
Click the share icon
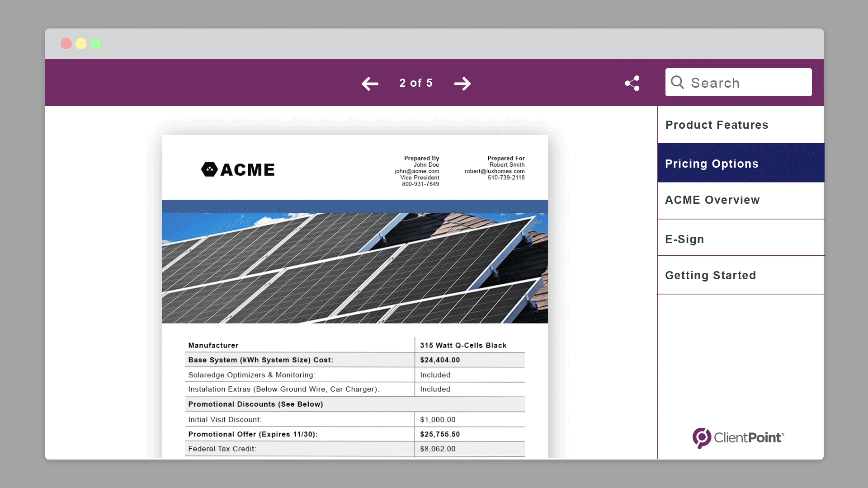[632, 83]
